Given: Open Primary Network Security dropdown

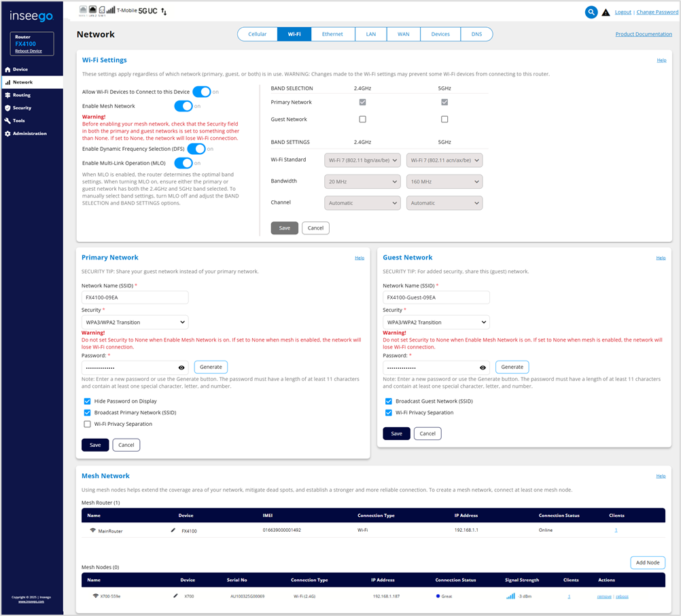Looking at the screenshot, I should pos(135,323).
